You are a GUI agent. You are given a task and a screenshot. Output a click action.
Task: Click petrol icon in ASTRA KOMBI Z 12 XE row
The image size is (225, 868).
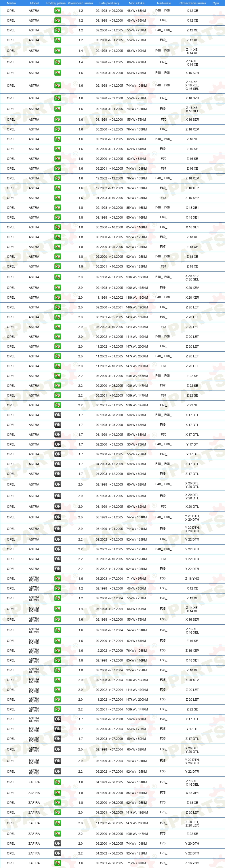tap(58, 598)
